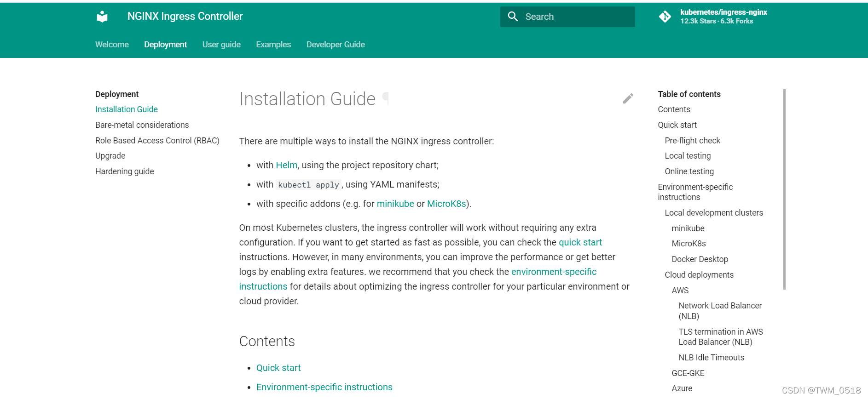
Task: Open Quick start under Contents heading
Action: [x=278, y=368]
